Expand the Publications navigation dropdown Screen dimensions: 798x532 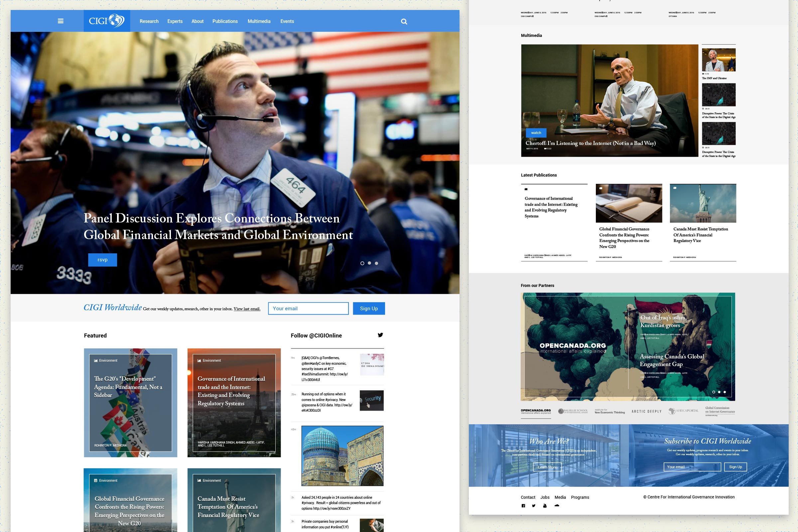[x=224, y=21]
